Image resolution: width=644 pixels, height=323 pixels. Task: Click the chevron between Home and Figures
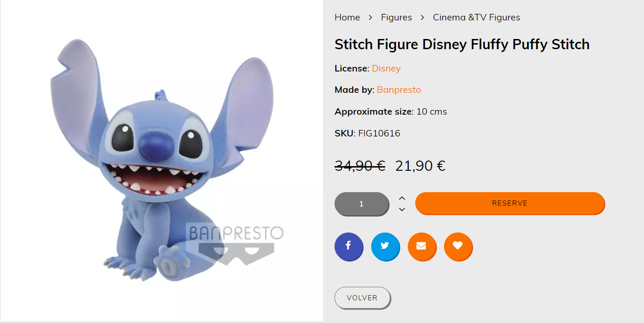click(x=371, y=17)
